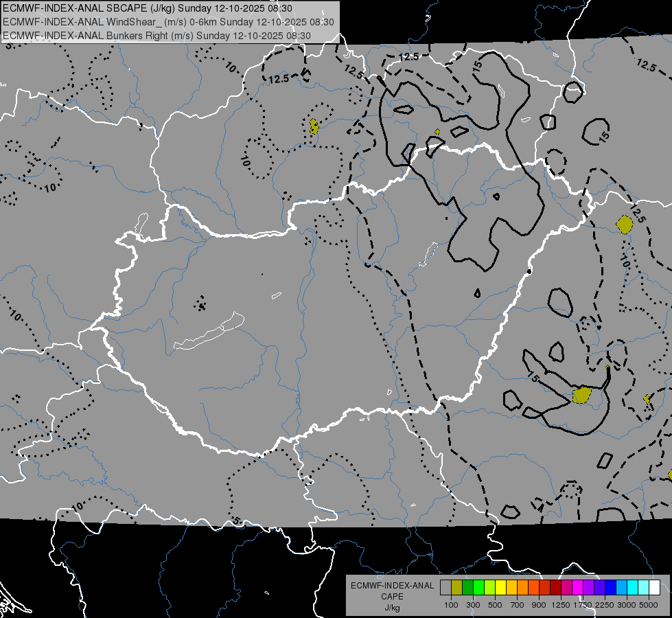The image size is (672, 618).
Task: Select the dark green legend swatch before 300
Action: click(x=467, y=588)
